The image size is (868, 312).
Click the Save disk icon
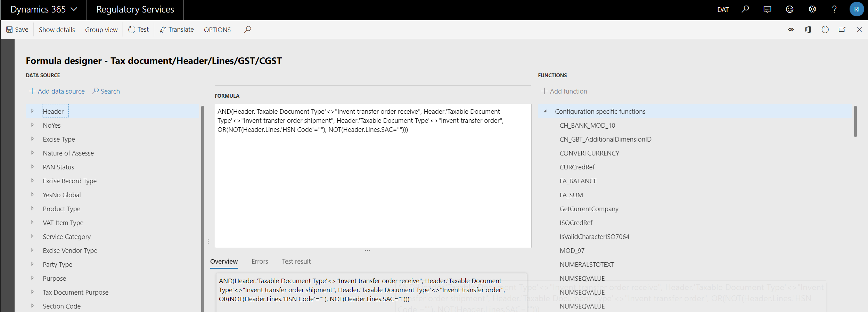[x=9, y=30]
